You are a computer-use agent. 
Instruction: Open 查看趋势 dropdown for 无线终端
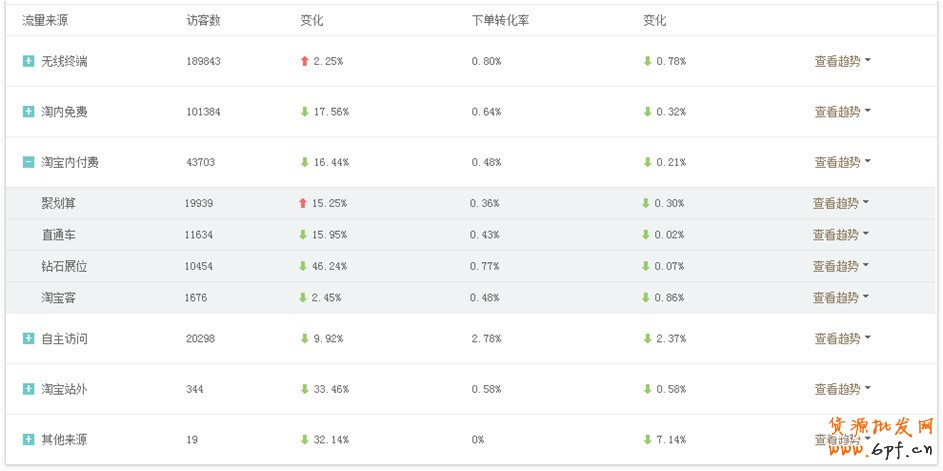coord(842,61)
